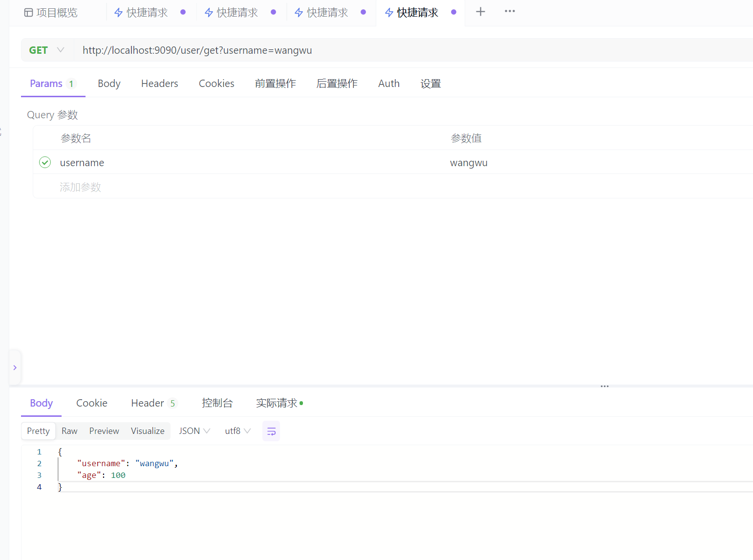Switch to the request Body tab
The image size is (753, 560).
(x=109, y=84)
